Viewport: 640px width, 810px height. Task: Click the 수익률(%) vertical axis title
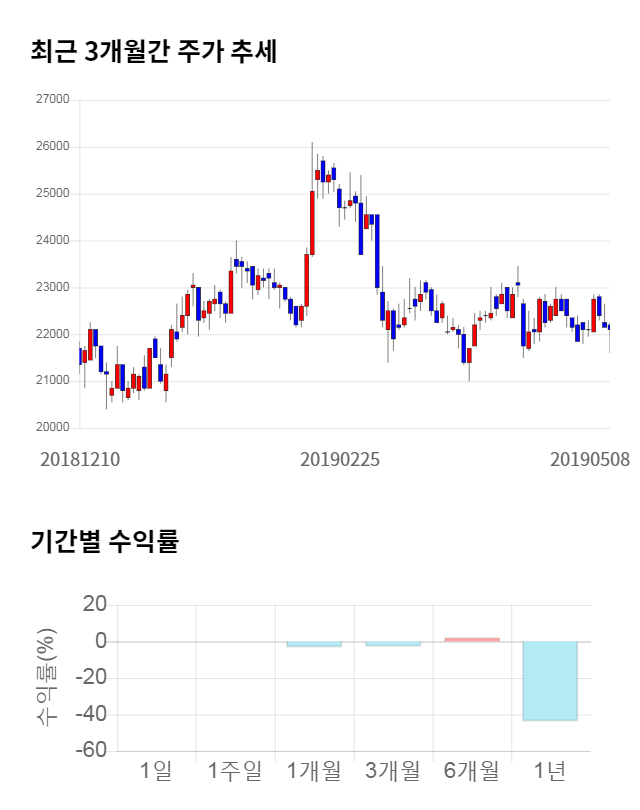click(x=47, y=678)
